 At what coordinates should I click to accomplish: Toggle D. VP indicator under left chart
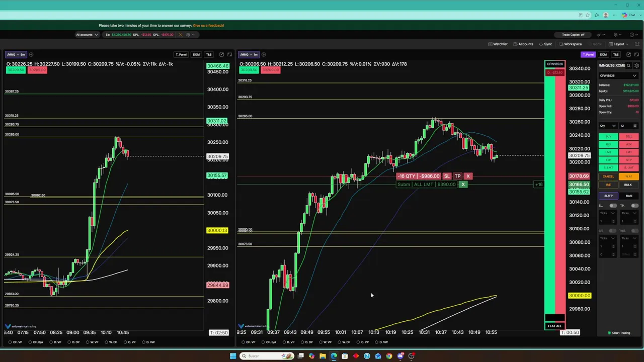pyautogui.click(x=55, y=342)
